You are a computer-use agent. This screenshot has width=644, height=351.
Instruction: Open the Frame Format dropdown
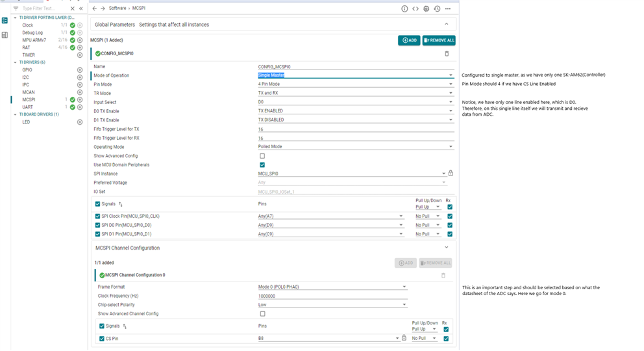332,287
